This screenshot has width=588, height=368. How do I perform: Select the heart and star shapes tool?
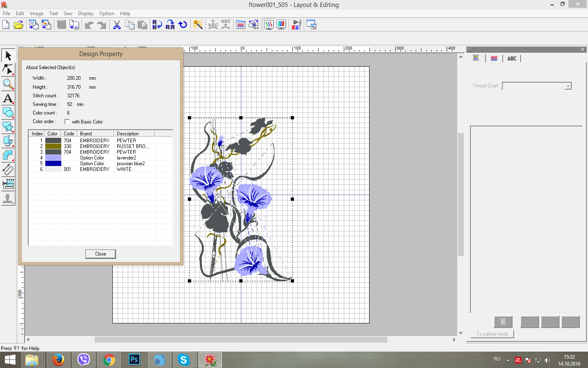click(x=8, y=127)
